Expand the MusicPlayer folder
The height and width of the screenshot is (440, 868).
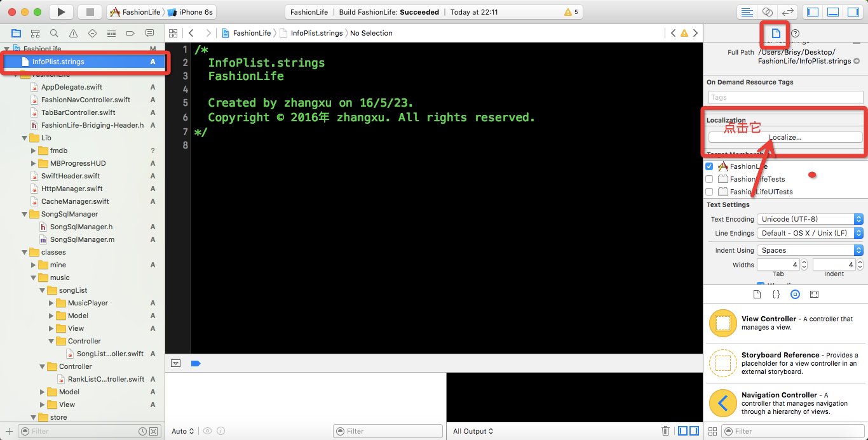coord(51,303)
